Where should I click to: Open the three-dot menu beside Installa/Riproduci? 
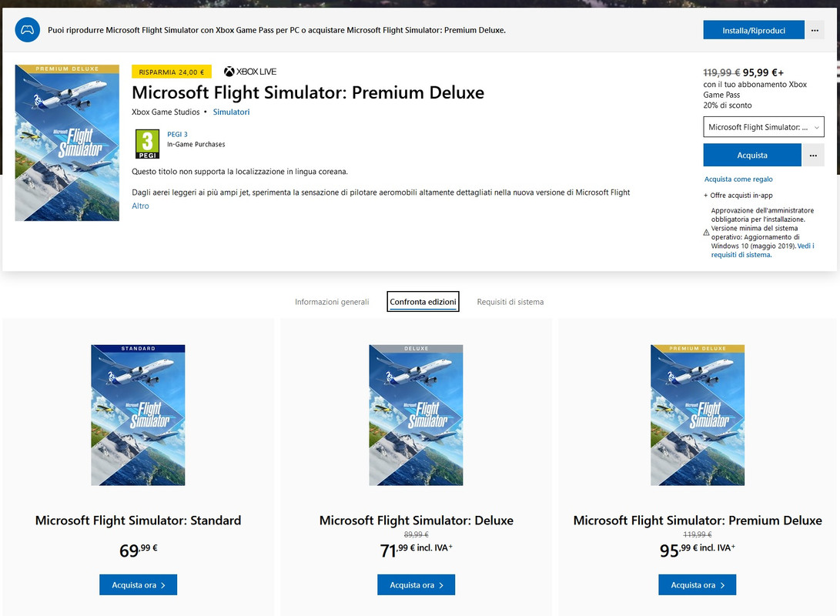[x=815, y=31]
